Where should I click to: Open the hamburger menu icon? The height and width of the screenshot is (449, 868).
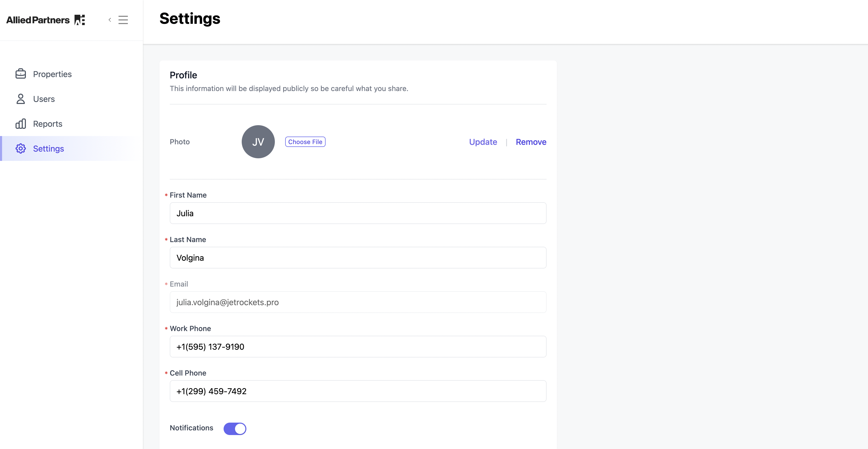tap(123, 20)
